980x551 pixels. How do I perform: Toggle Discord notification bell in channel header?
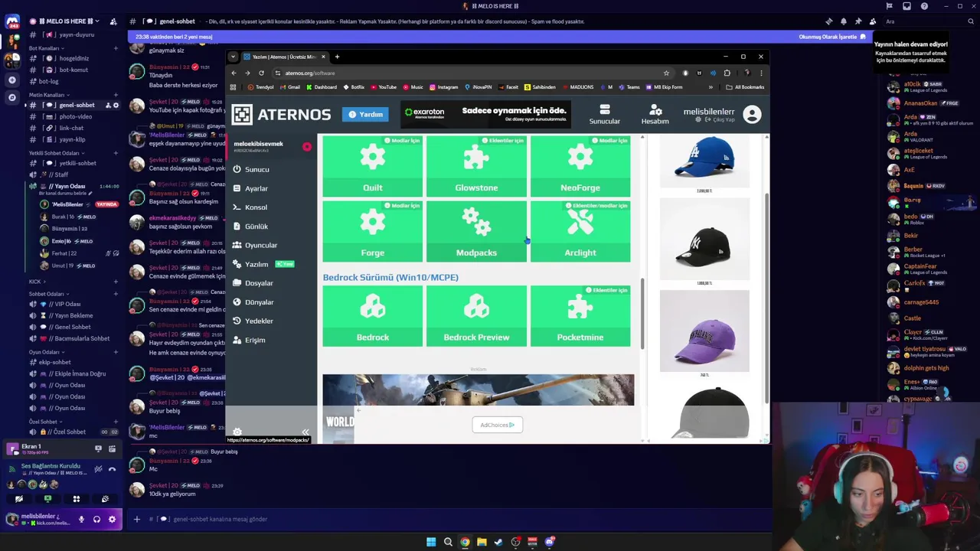tap(843, 21)
